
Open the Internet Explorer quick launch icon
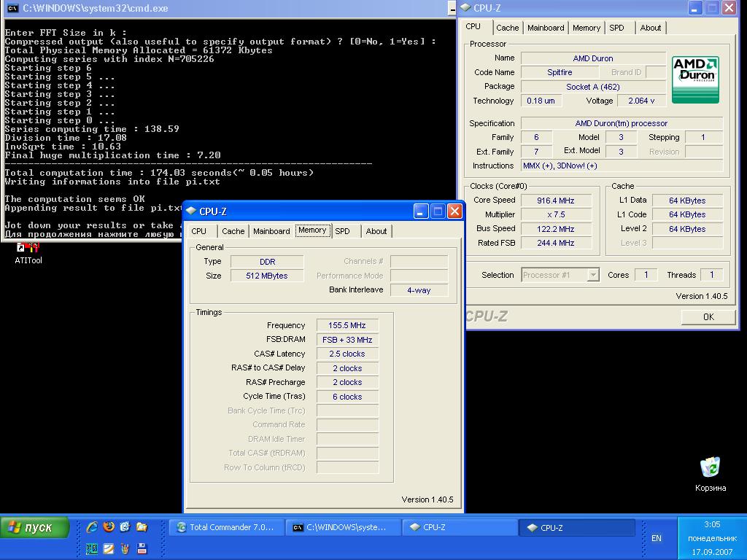point(92,526)
